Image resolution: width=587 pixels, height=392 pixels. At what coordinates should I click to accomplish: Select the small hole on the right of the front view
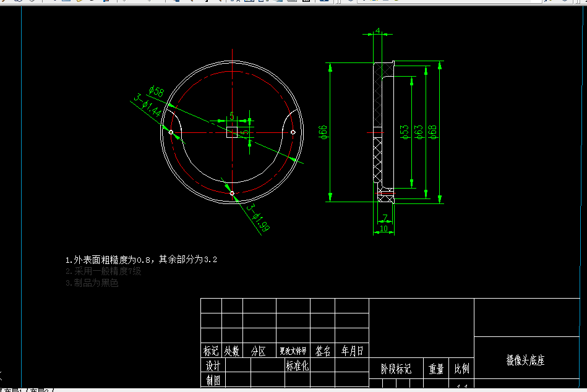(293, 132)
